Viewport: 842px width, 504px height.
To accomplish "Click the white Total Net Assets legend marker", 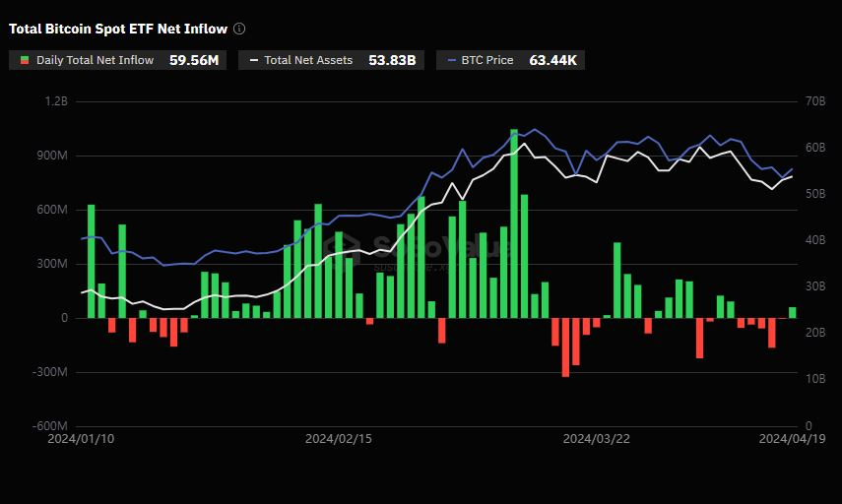I will [x=254, y=60].
